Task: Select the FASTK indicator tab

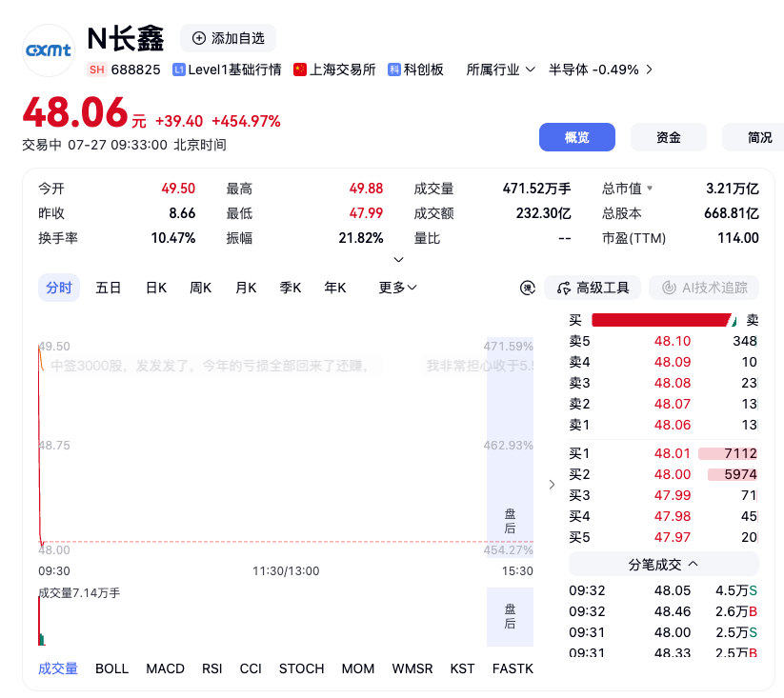Action: pos(513,668)
